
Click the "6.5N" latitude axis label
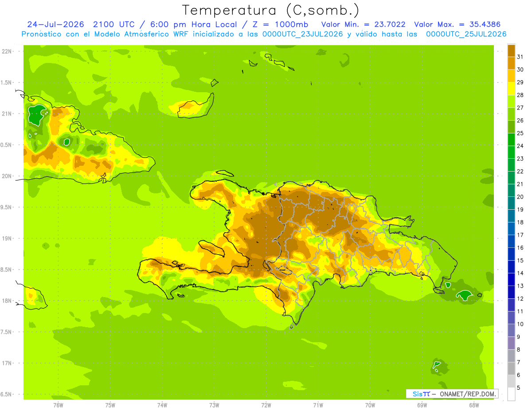pyautogui.click(x=6, y=394)
